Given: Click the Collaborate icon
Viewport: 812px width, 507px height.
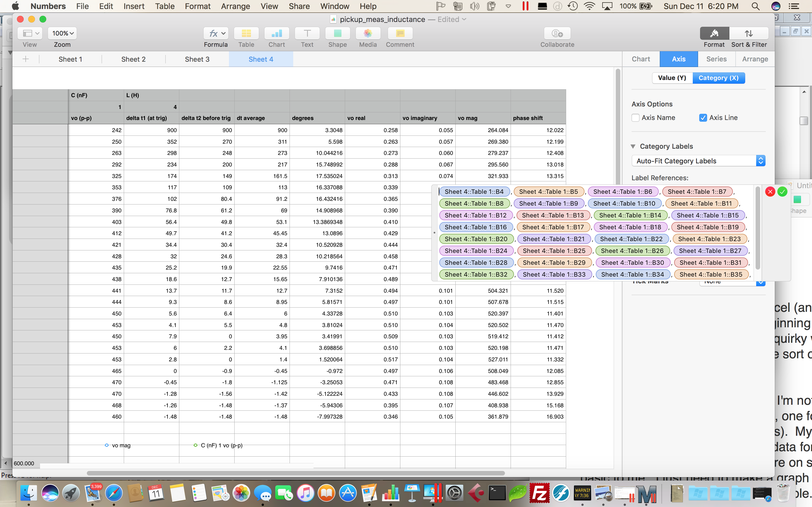Looking at the screenshot, I should click(557, 33).
